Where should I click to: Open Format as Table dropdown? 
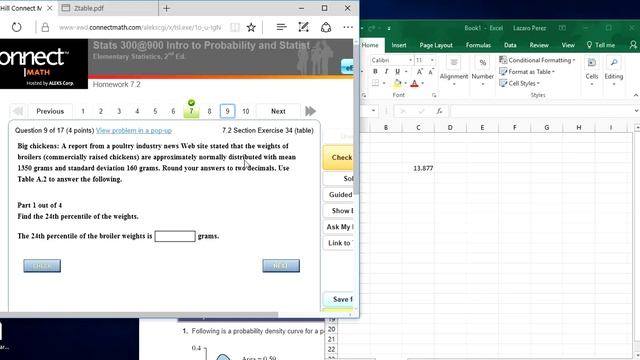[527, 71]
